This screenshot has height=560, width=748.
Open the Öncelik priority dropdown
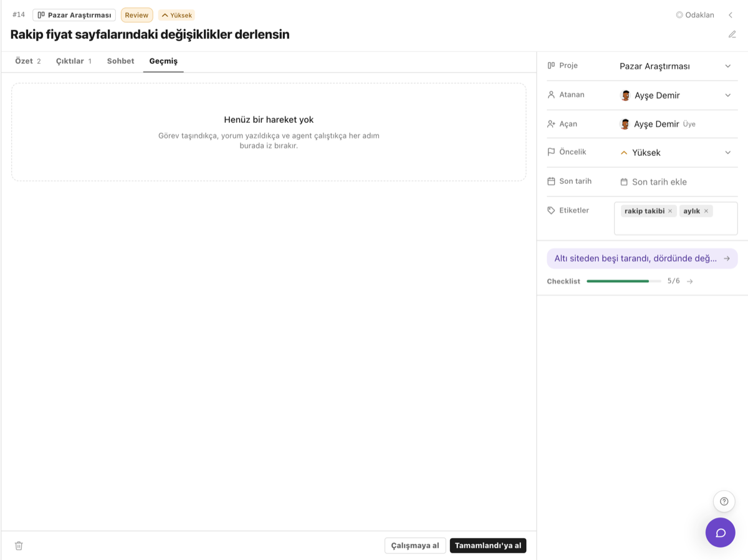[x=676, y=153]
